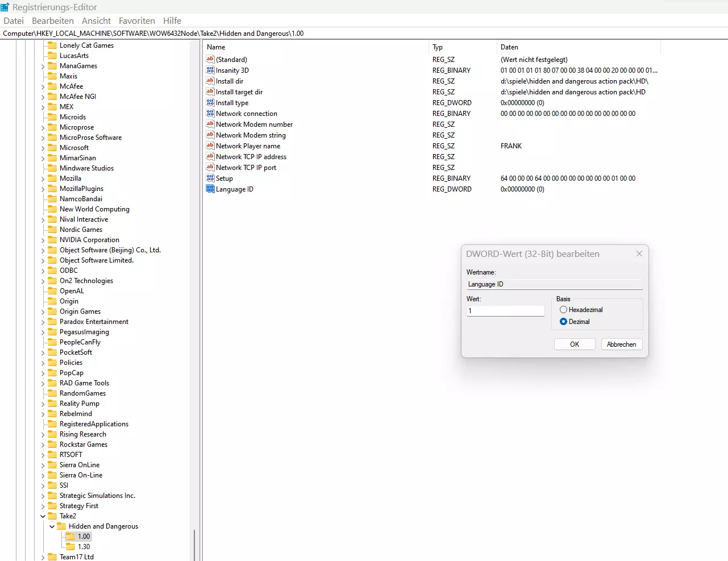Confirm the DWORD edit with OK
This screenshot has height=561, width=728.
click(x=575, y=344)
